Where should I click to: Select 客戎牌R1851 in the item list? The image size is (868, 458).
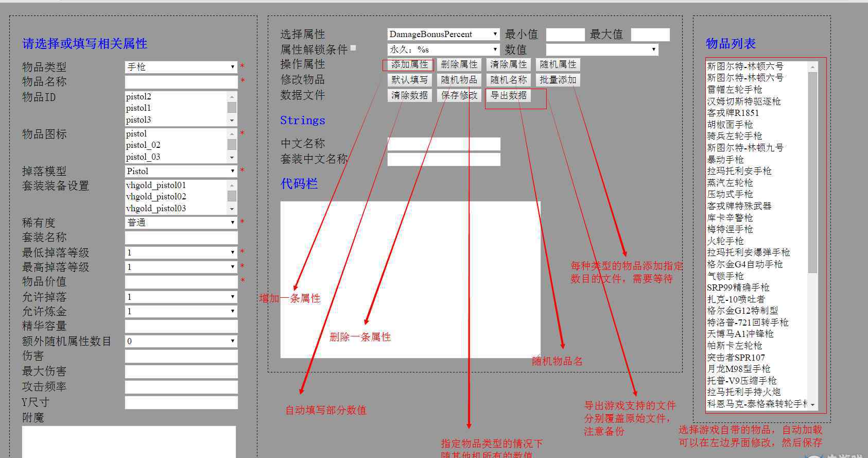pos(757,113)
